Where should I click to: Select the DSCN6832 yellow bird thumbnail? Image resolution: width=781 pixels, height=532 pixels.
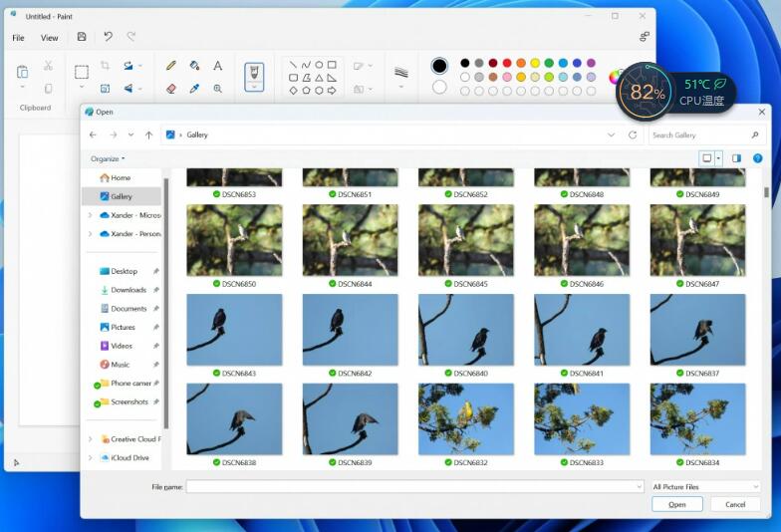tap(466, 418)
